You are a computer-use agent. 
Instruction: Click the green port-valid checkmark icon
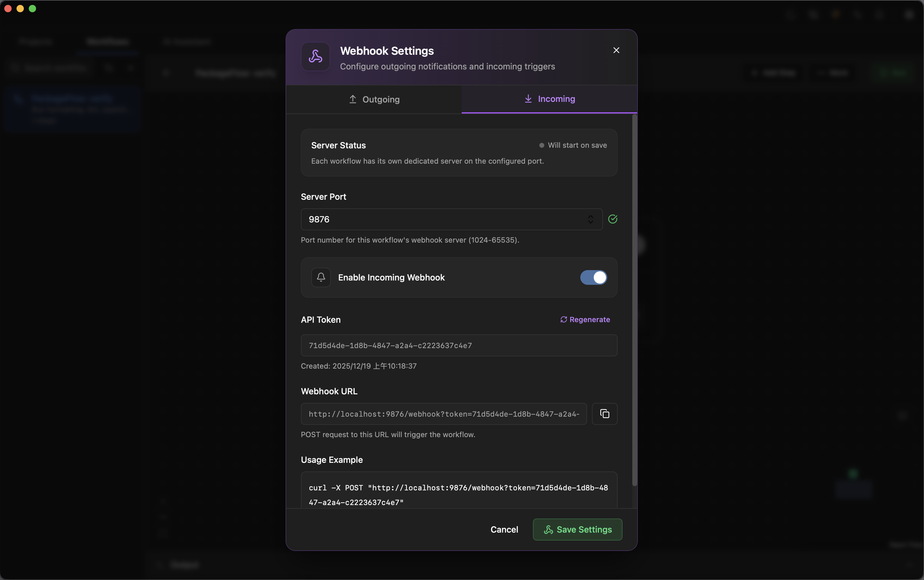613,219
